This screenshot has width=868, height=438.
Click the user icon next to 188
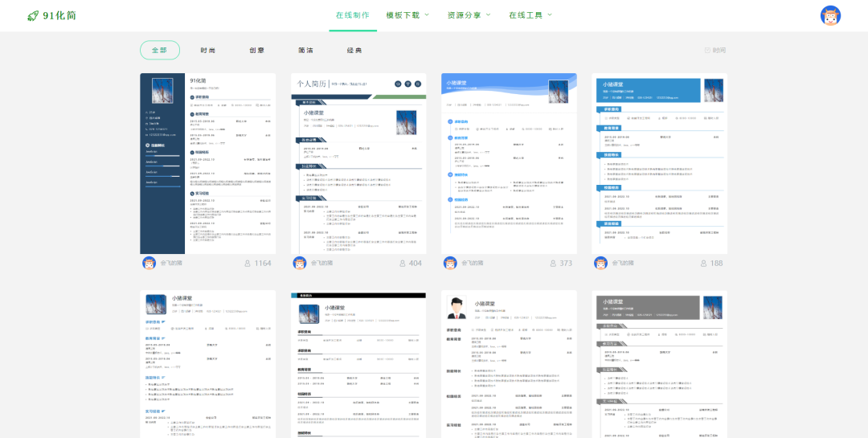(x=703, y=263)
